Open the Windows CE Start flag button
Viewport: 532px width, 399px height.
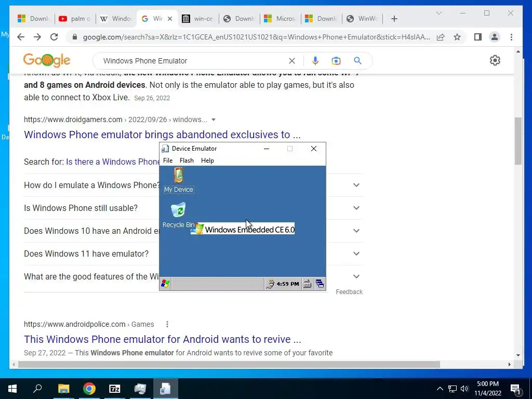[165, 284]
